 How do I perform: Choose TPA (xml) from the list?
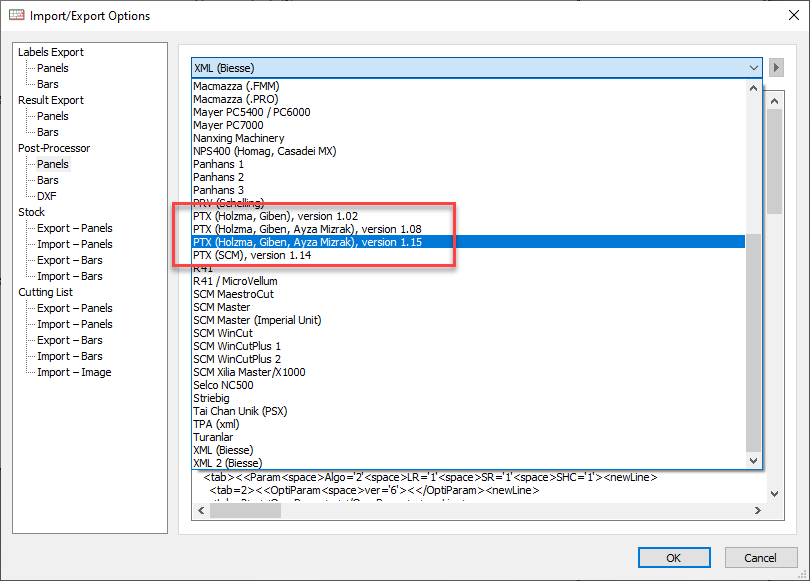469,424
